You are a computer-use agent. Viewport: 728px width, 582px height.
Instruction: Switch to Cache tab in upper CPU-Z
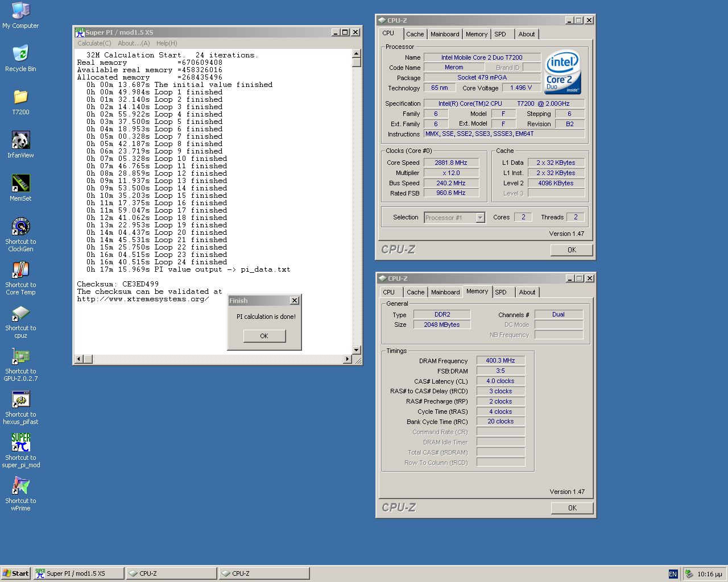(x=415, y=34)
